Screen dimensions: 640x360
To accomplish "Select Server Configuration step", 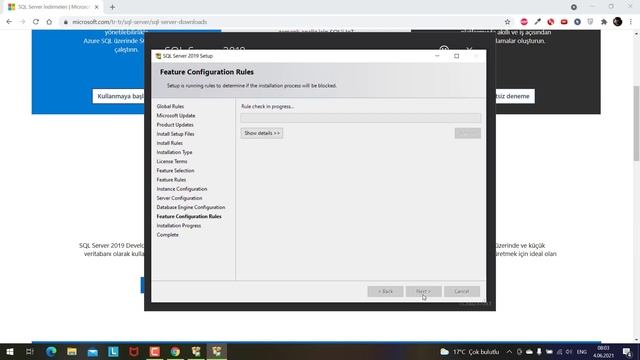I will tap(179, 198).
